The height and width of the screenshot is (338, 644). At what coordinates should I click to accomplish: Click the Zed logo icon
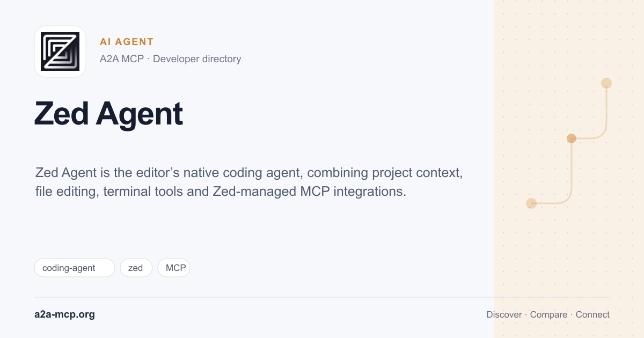click(x=60, y=52)
